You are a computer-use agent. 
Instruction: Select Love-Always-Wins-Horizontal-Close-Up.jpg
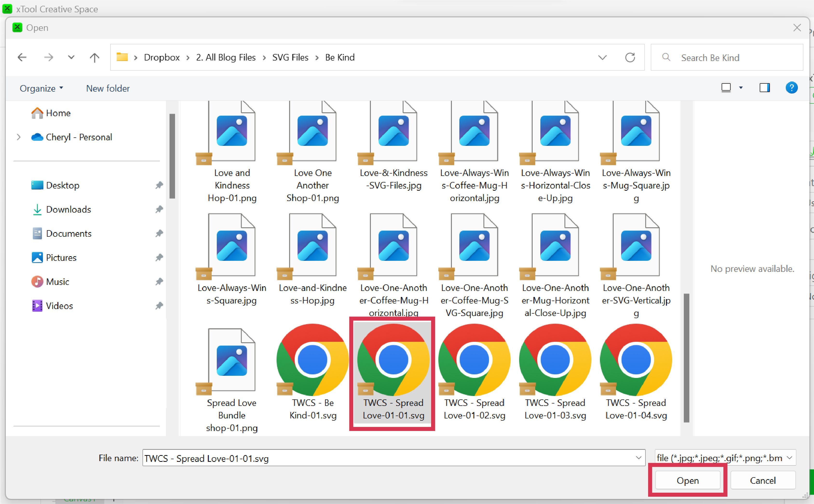tap(555, 152)
